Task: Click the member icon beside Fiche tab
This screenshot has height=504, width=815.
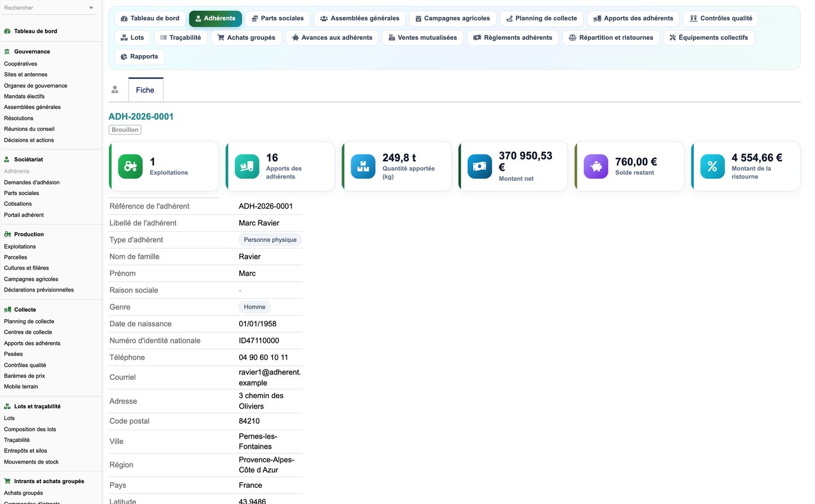Action: [115, 90]
